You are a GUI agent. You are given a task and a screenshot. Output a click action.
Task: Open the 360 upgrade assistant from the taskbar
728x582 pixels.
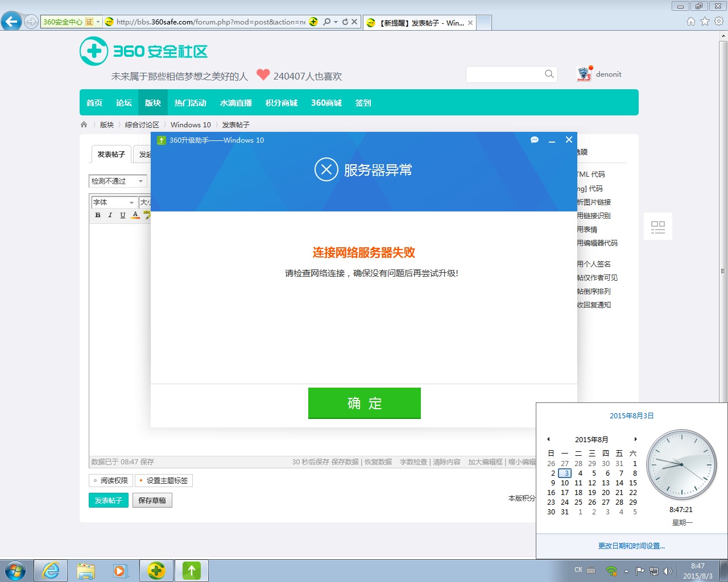[x=191, y=570]
